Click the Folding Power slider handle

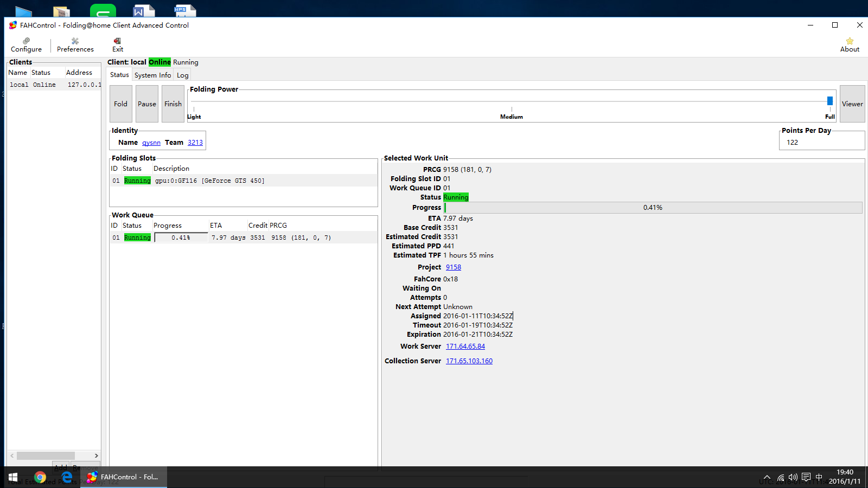pos(830,101)
